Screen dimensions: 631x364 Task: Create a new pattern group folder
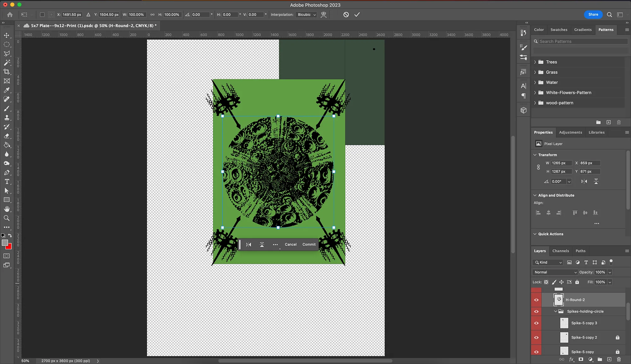(598, 122)
